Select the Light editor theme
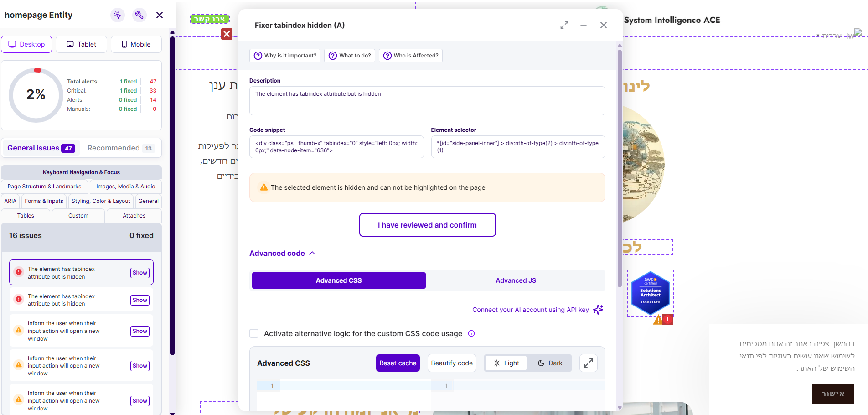Image resolution: width=868 pixels, height=415 pixels. pos(506,363)
